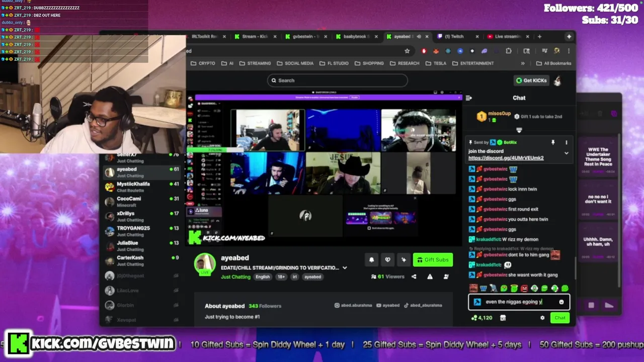Click the 4,120 channel points balance
The height and width of the screenshot is (362, 644).
tap(481, 318)
